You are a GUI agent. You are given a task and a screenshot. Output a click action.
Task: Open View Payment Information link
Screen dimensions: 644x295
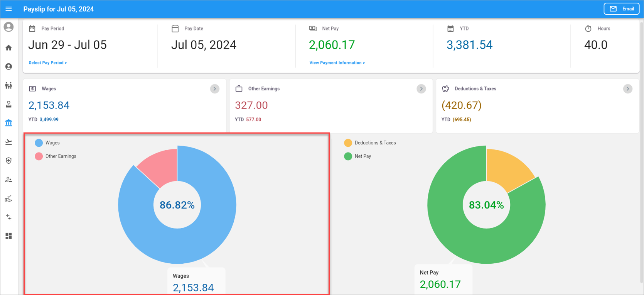click(x=337, y=63)
